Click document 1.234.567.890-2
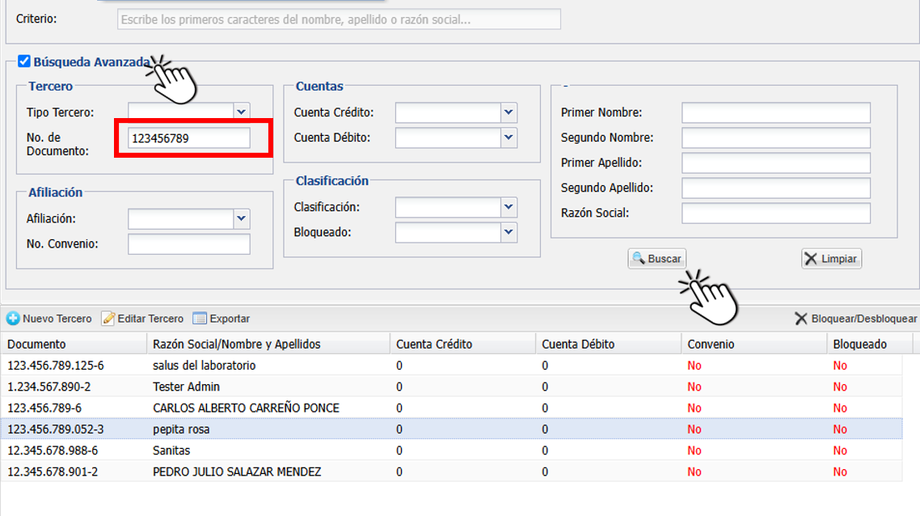This screenshot has height=516, width=920. pos(49,387)
